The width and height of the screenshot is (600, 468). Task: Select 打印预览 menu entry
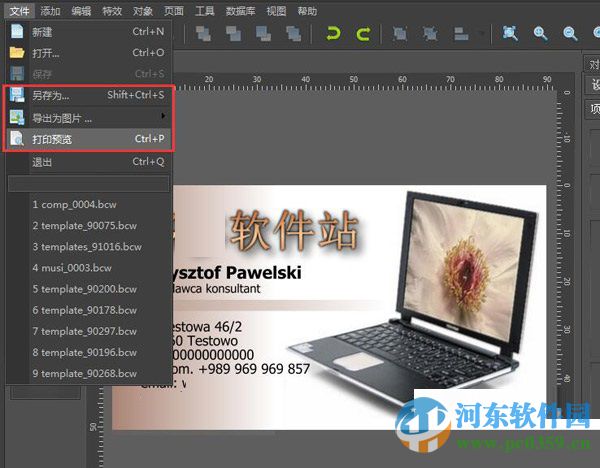(x=89, y=139)
